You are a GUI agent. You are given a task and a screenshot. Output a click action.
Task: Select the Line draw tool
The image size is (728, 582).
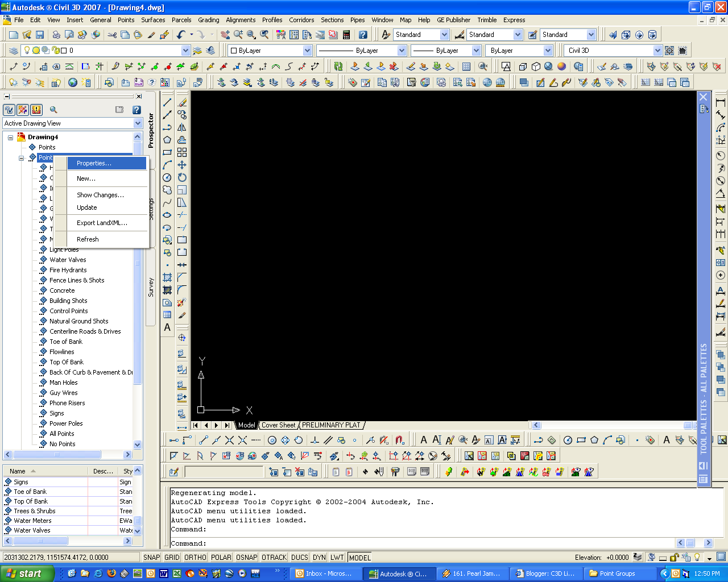coord(167,102)
